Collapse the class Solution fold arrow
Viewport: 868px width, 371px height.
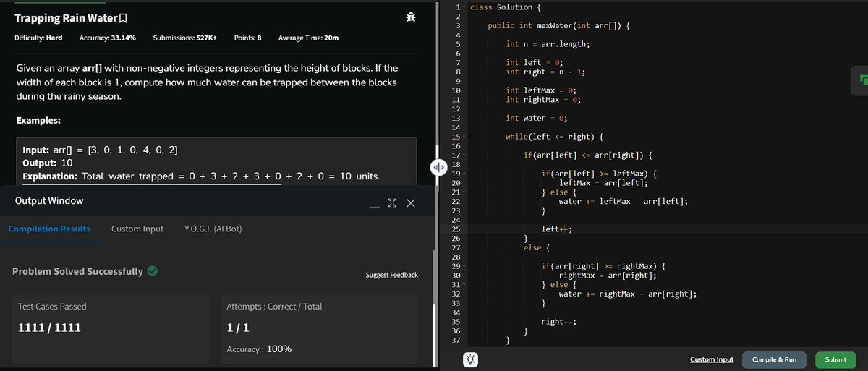464,7
